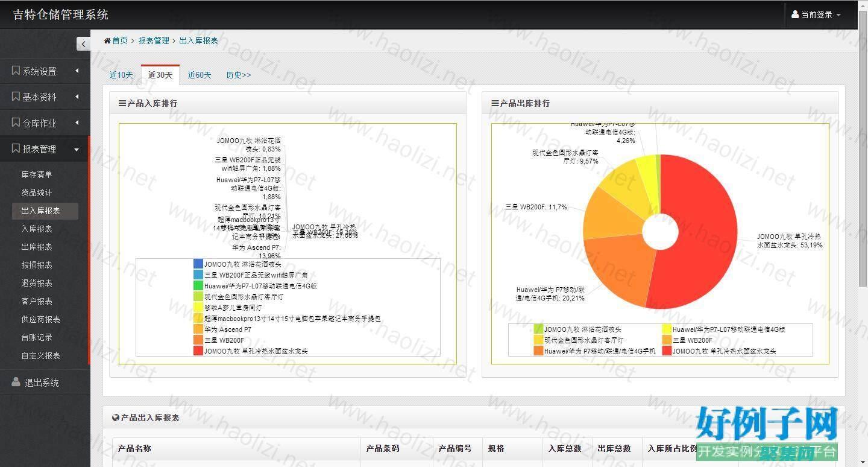Click the user icon beside 退出系统

(x=16, y=382)
